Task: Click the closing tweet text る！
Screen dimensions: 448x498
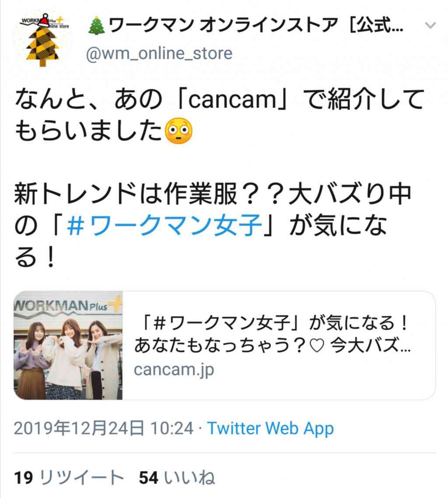Action: click(35, 257)
